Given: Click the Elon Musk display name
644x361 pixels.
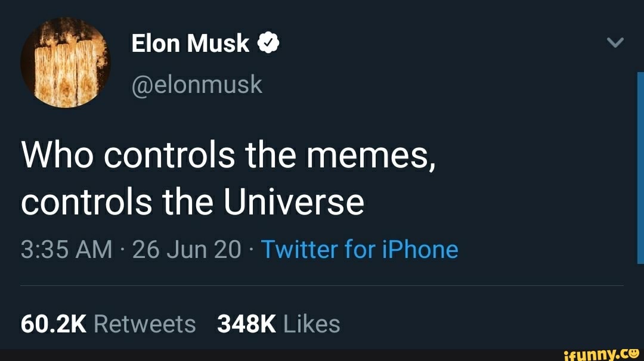Looking at the screenshot, I should tap(191, 42).
